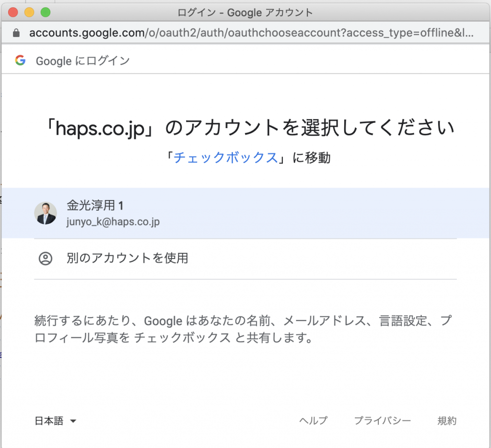This screenshot has height=448, width=491.
Task: Click the Google G logo
Action: coord(20,60)
